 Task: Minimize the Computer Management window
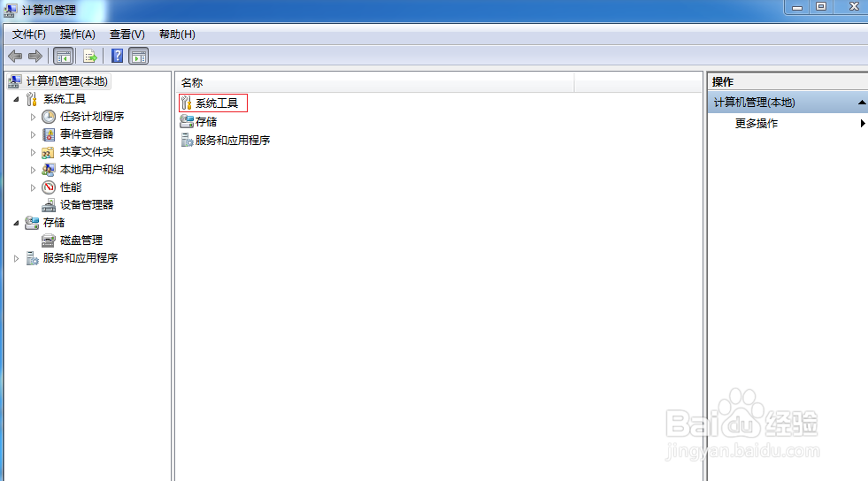click(797, 7)
